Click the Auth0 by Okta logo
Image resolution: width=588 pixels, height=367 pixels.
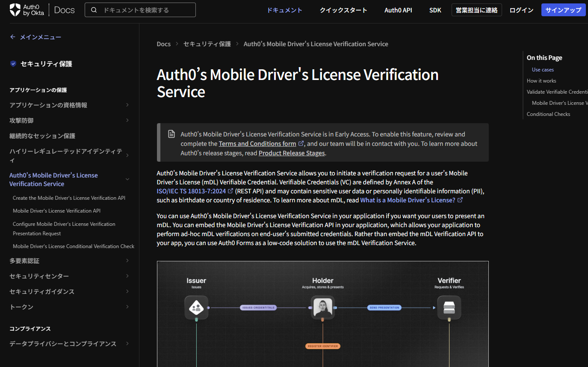coord(27,9)
